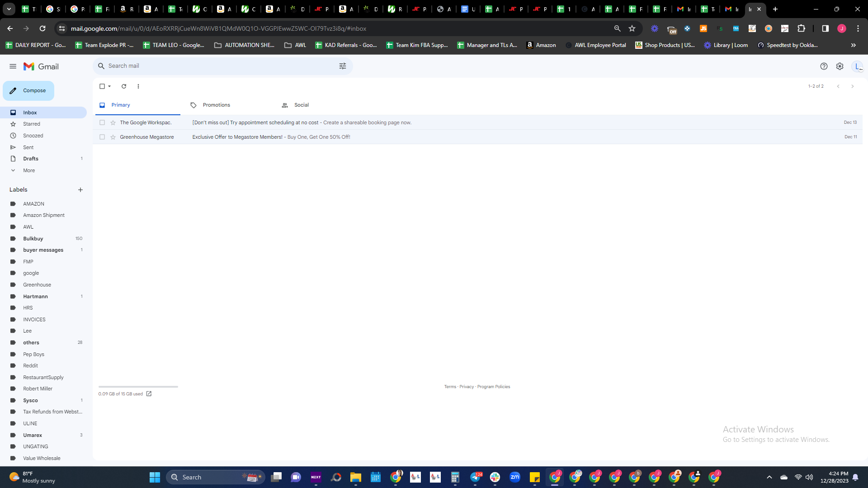Go to the older emails page arrow
Viewport: 868px width, 488px height.
tap(853, 86)
